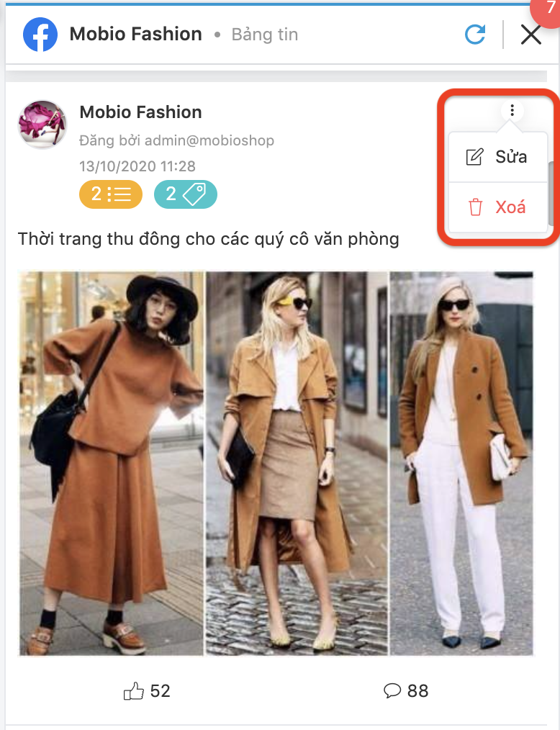The image size is (560, 730).
Task: Click the pencil edit icon
Action: [x=475, y=157]
